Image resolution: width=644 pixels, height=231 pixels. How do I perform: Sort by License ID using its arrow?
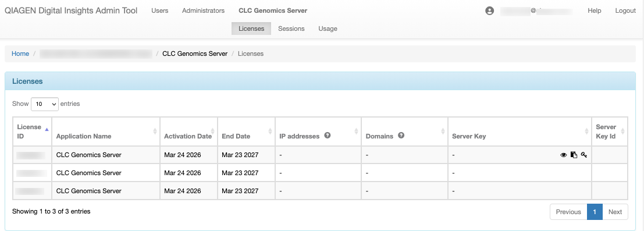[47, 130]
